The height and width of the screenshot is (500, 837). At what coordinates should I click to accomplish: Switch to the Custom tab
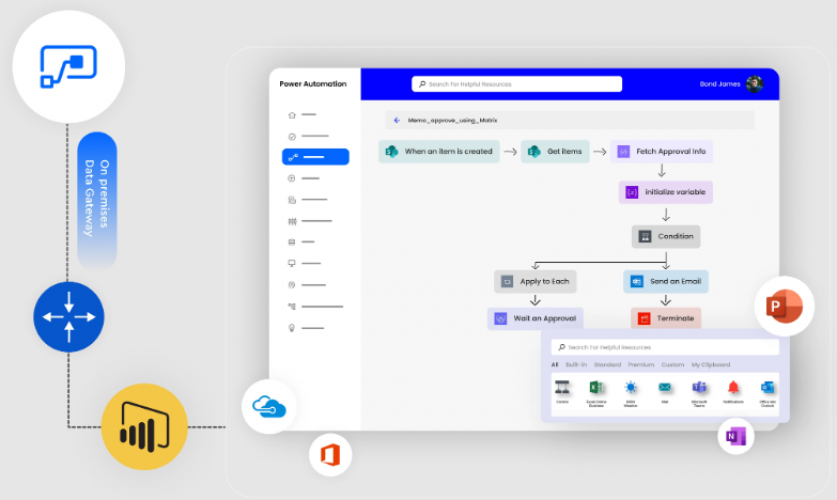[x=673, y=364]
